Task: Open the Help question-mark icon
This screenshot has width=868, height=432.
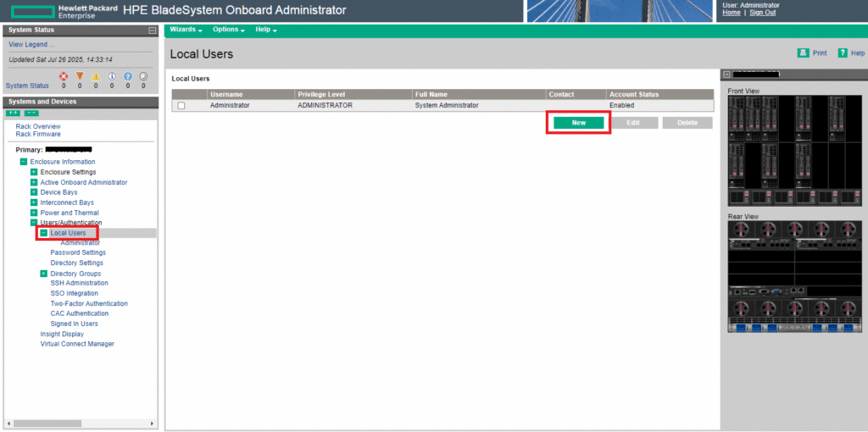Action: click(843, 53)
